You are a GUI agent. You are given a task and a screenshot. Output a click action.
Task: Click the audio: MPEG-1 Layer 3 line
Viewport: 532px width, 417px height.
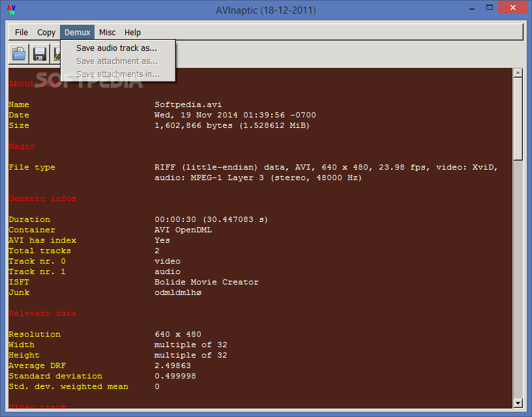pyautogui.click(x=258, y=178)
